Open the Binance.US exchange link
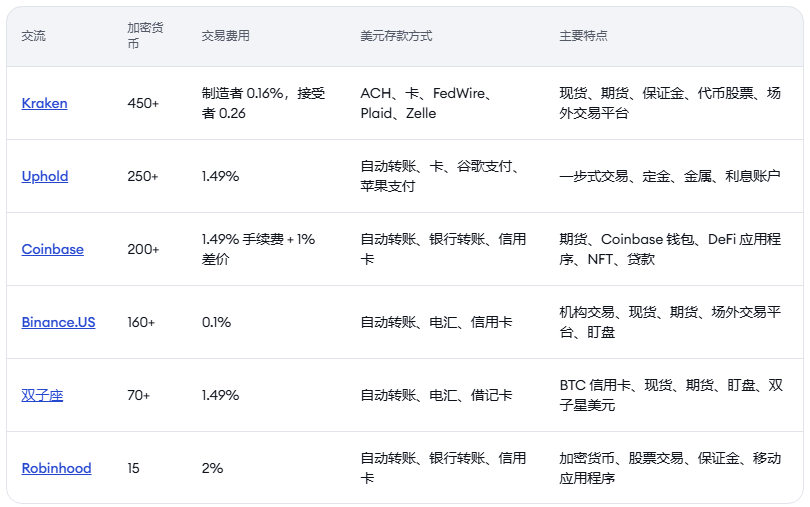Image resolution: width=810 pixels, height=507 pixels. coord(58,322)
